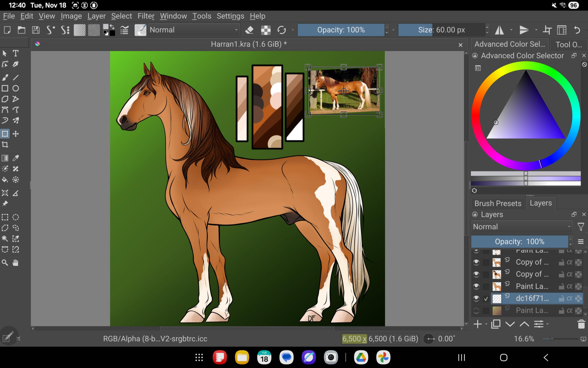Delete layer with trash button
Image resolution: width=588 pixels, height=368 pixels.
(x=581, y=324)
